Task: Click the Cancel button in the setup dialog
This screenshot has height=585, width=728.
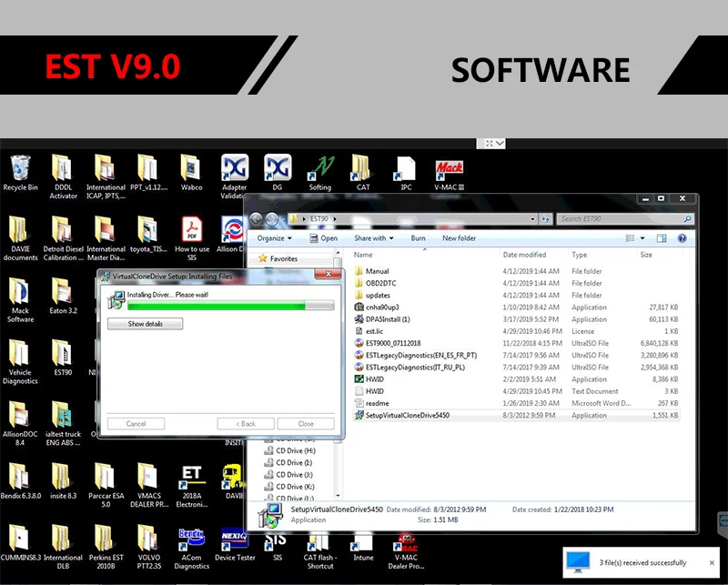Action: pos(136,424)
